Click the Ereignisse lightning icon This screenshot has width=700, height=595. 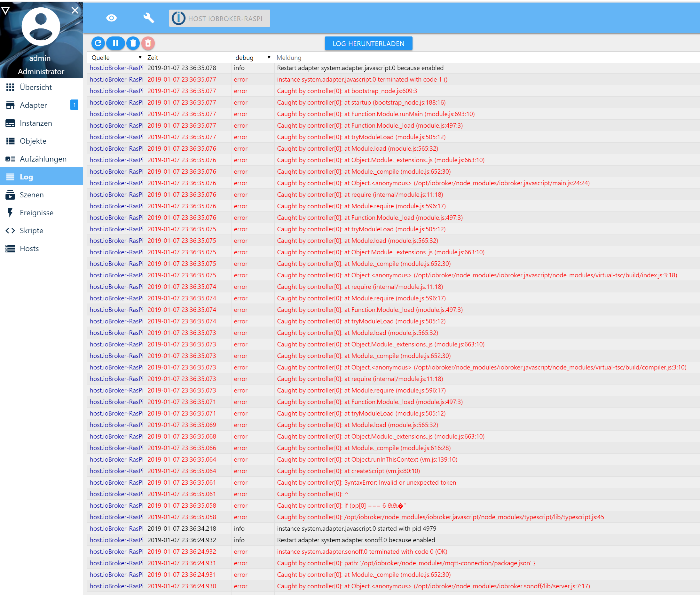click(x=10, y=212)
